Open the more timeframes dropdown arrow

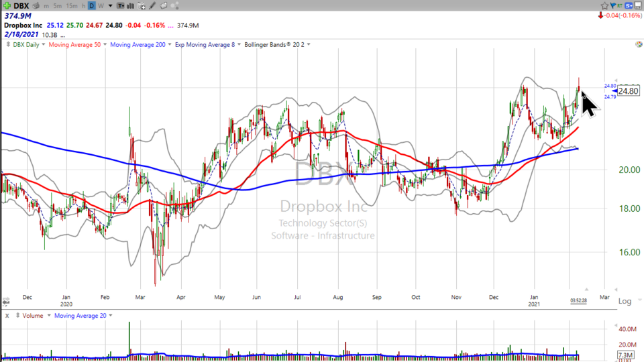pyautogui.click(x=110, y=6)
